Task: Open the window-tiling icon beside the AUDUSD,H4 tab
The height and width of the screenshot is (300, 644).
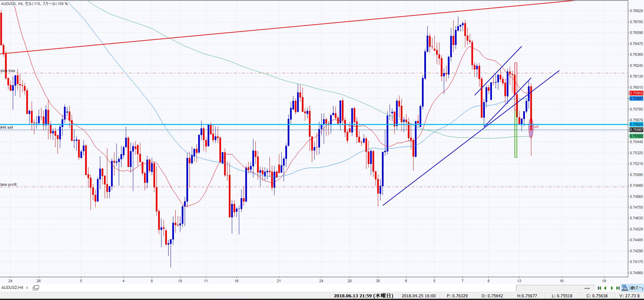Action: click(36, 288)
